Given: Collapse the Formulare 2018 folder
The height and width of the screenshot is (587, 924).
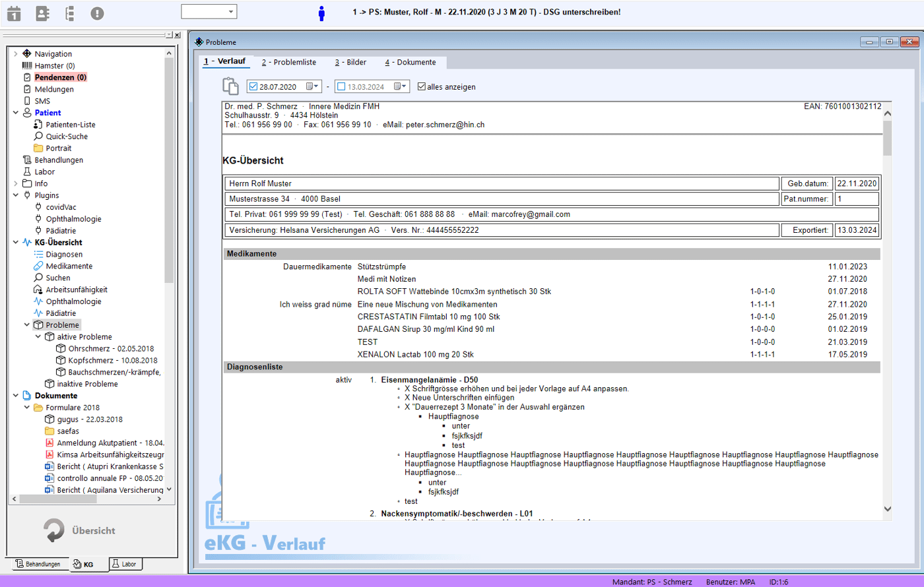Looking at the screenshot, I should pos(27,408).
